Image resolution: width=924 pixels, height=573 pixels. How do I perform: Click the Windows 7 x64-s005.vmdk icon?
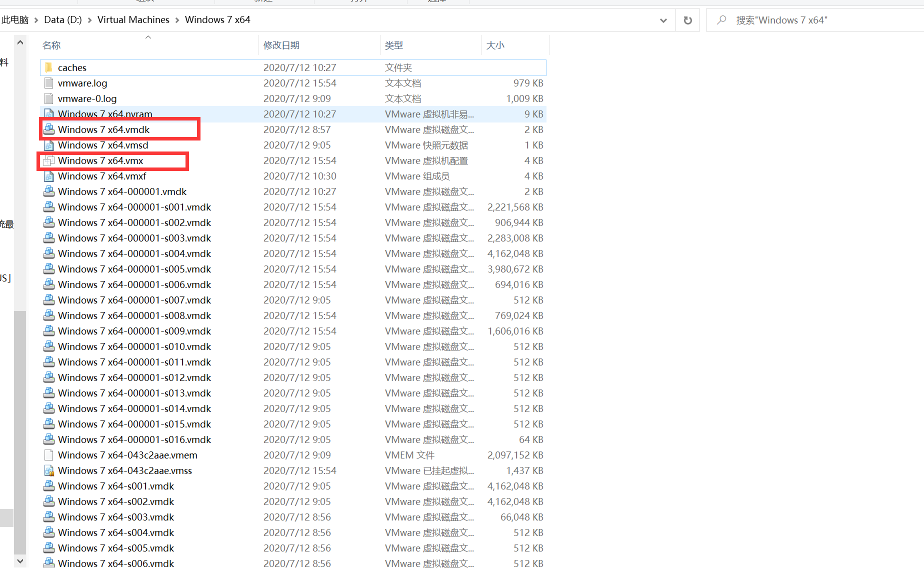(x=48, y=548)
